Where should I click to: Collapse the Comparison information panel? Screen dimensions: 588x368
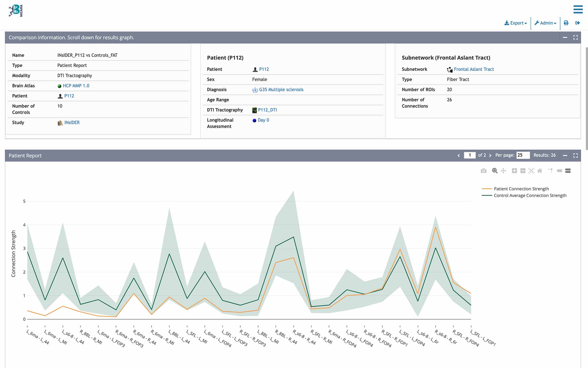[565, 38]
